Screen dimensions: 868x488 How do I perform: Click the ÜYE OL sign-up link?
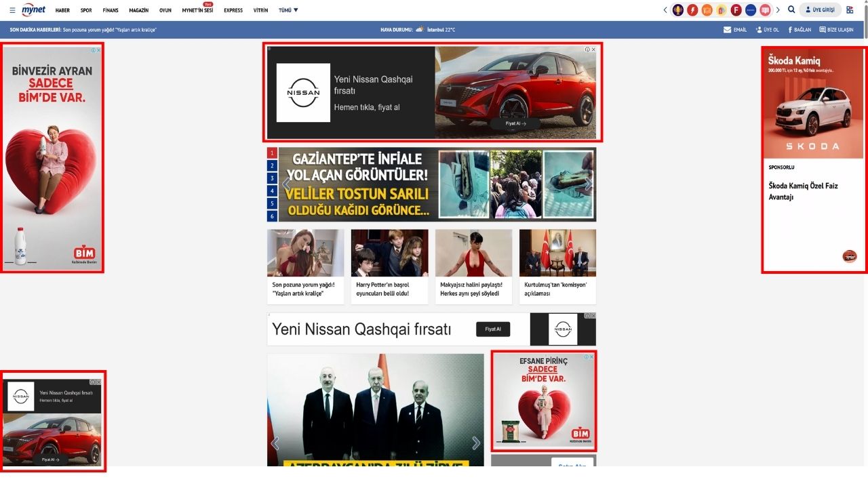767,30
